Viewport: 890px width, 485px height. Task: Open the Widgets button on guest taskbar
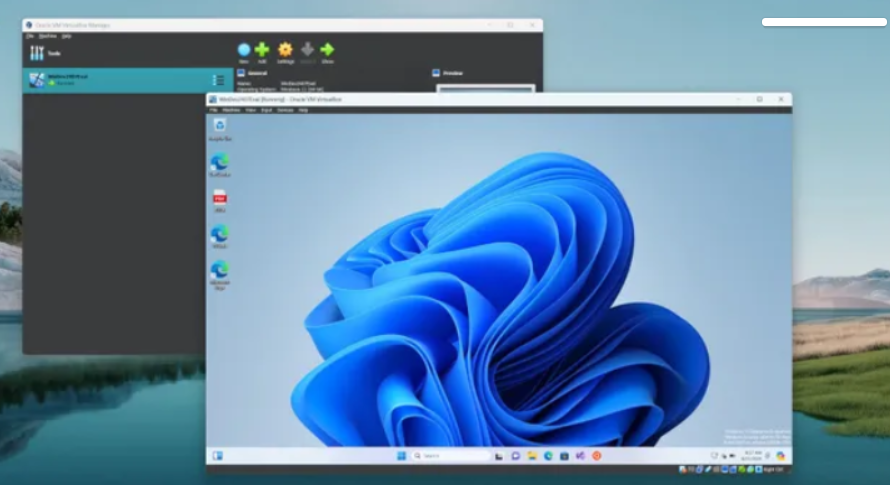[x=217, y=455]
